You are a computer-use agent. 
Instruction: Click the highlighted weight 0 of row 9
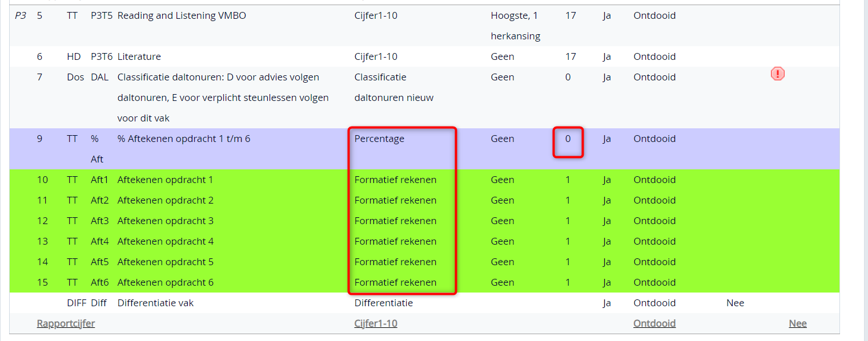click(x=568, y=139)
